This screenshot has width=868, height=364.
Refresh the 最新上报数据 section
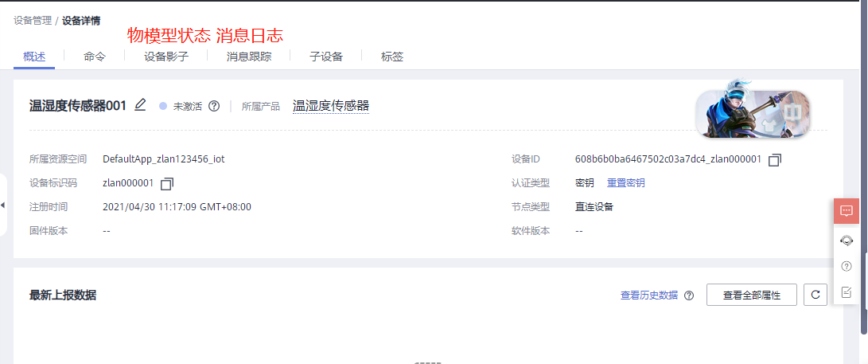tap(815, 295)
